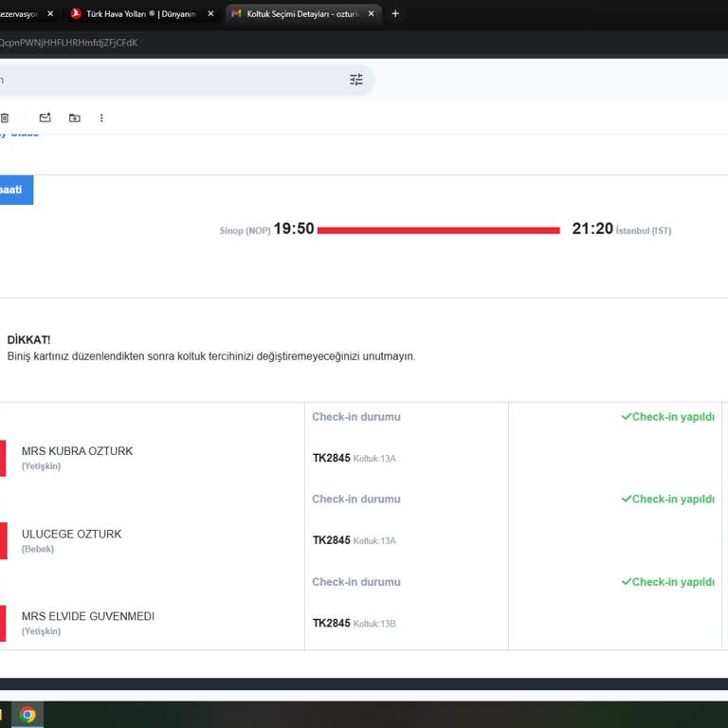Click departure time 19:50
The height and width of the screenshot is (728, 728).
pyautogui.click(x=294, y=228)
